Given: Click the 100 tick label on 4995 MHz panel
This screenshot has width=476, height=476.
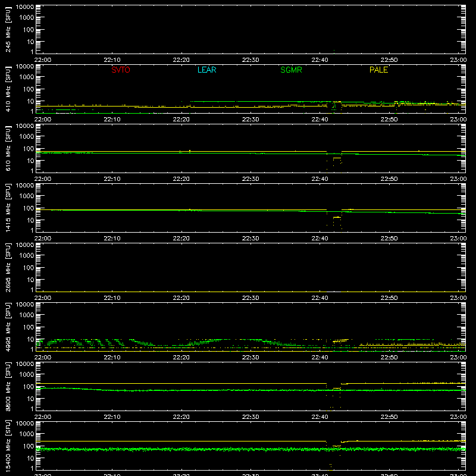Looking at the screenshot, I should coord(29,327).
